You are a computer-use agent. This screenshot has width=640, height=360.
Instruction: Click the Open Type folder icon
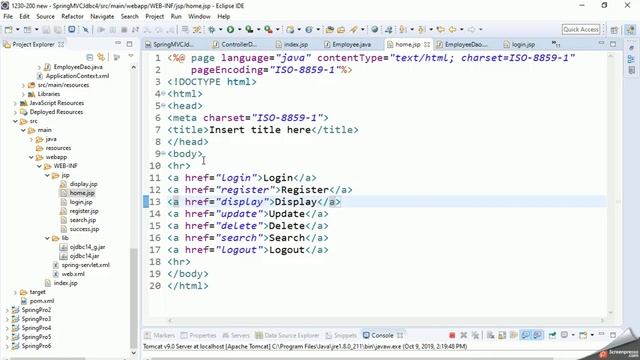(330, 29)
